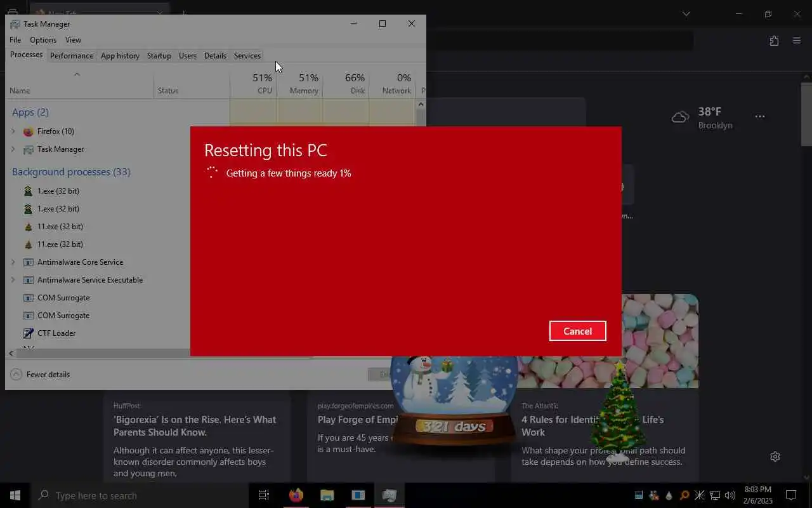Click the CTF Loader process icon
This screenshot has height=508, width=812.
[28, 333]
